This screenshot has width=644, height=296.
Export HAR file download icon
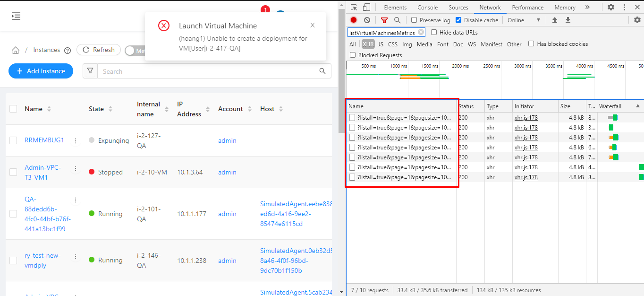[x=568, y=20]
